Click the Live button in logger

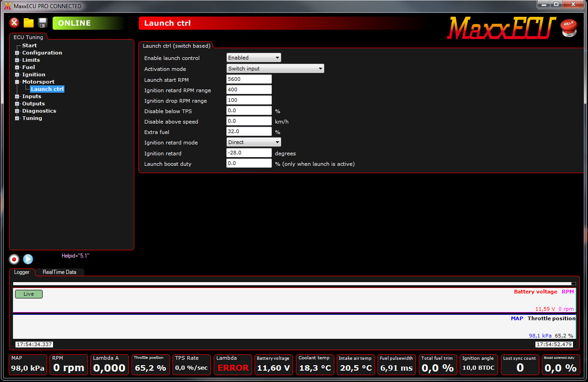29,294
